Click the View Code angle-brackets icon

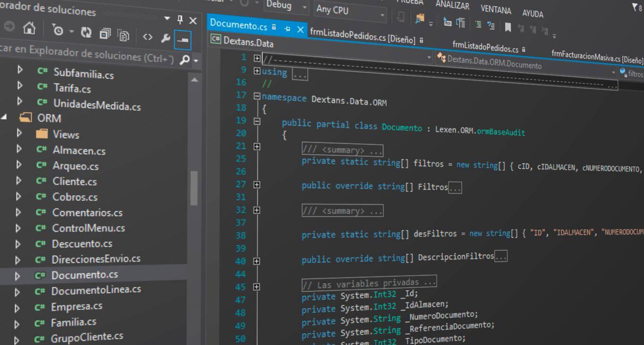point(148,37)
